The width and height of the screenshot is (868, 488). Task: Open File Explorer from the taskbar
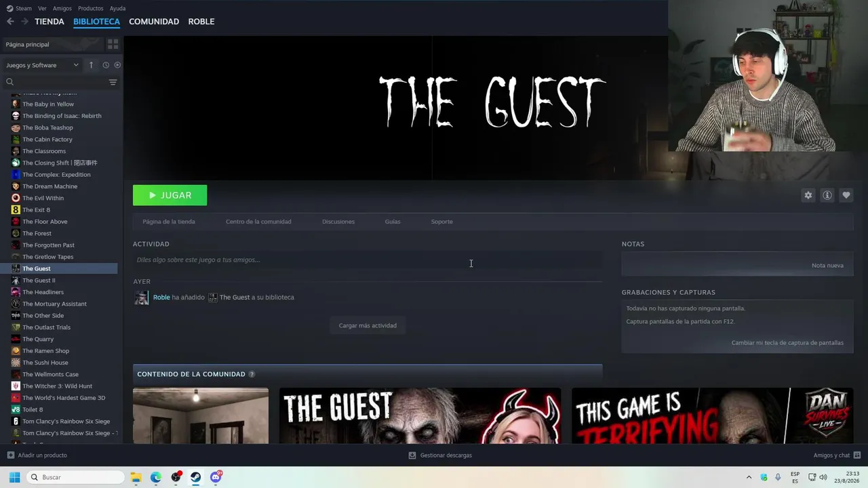[136, 477]
